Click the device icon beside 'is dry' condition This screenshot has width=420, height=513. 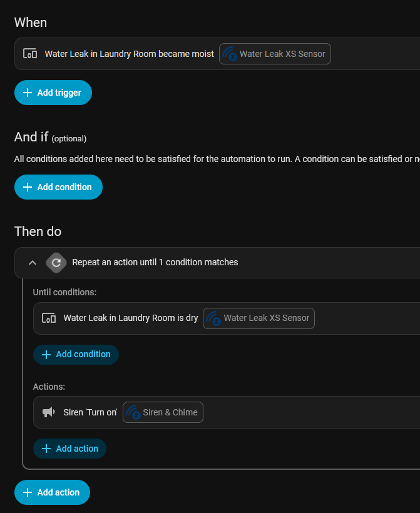49,318
